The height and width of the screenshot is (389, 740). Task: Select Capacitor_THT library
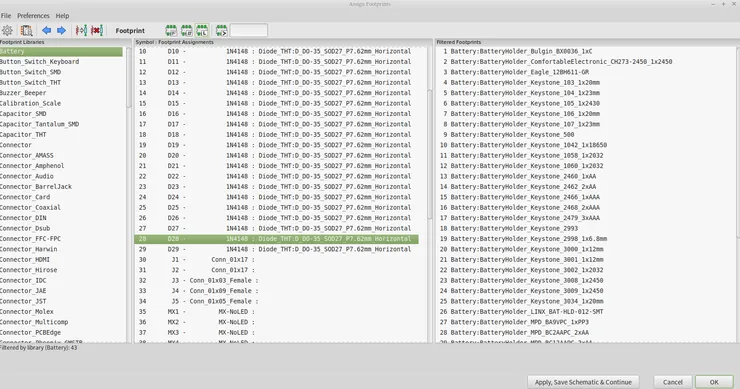click(61, 135)
